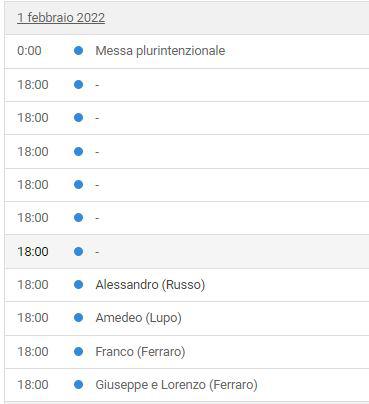Click blue dot in first 18:00 row
The width and height of the screenshot is (369, 404).
[78, 84]
